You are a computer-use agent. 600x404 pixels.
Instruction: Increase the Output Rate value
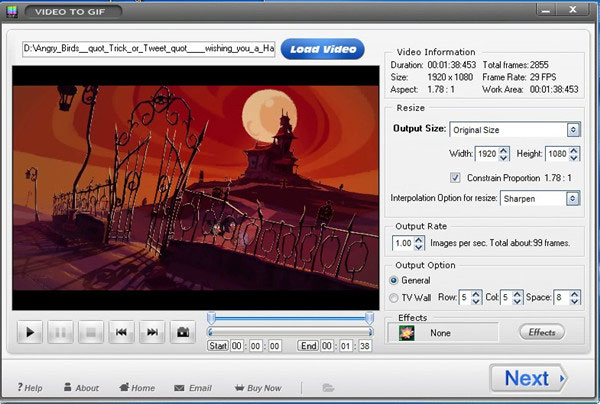coord(419,240)
